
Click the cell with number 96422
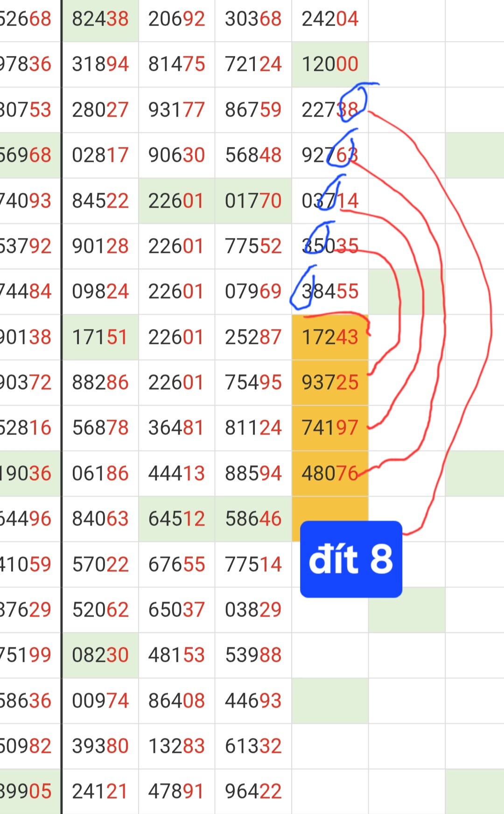point(253,791)
